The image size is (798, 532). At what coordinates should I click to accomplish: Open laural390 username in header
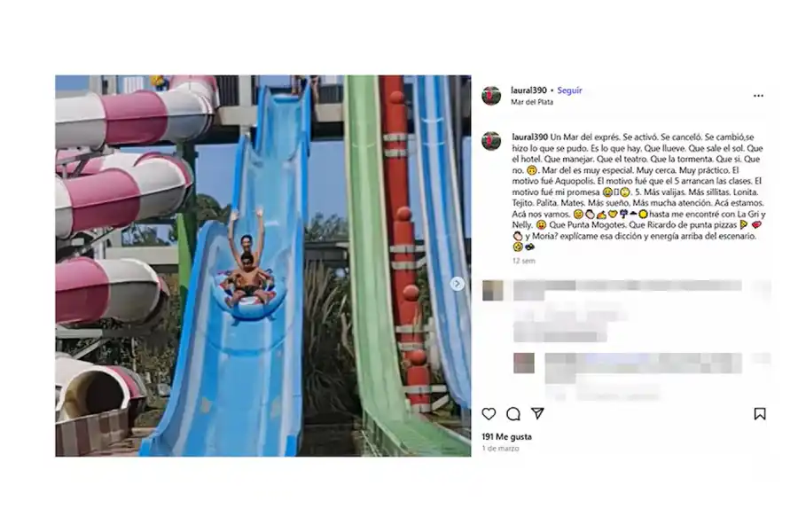pos(528,90)
